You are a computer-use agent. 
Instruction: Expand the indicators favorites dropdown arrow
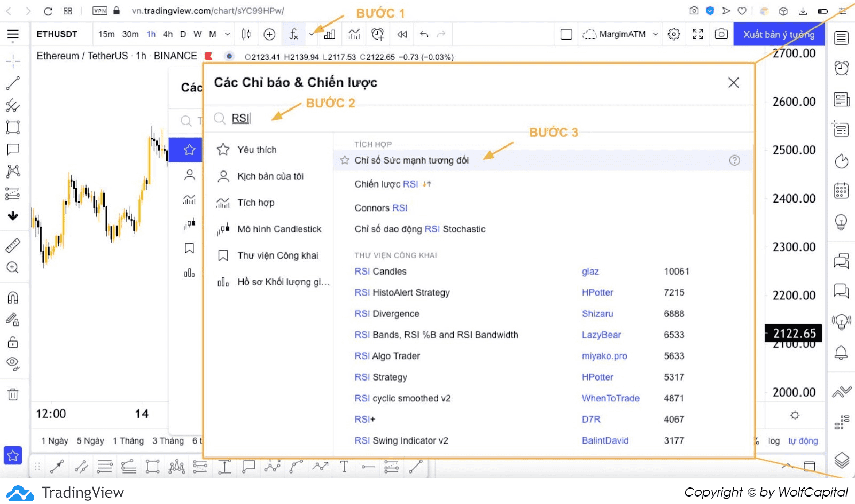click(312, 34)
